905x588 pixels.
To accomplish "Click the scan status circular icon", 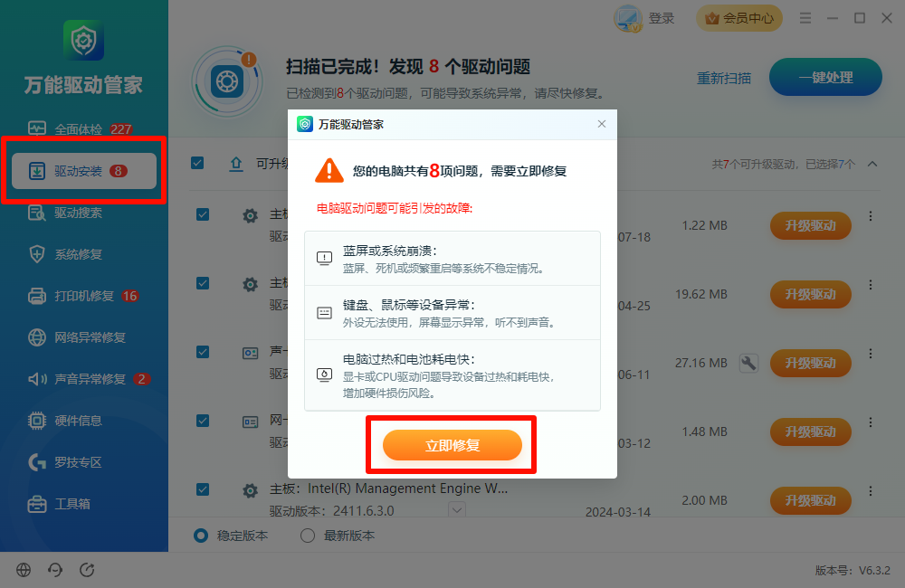I will (227, 81).
